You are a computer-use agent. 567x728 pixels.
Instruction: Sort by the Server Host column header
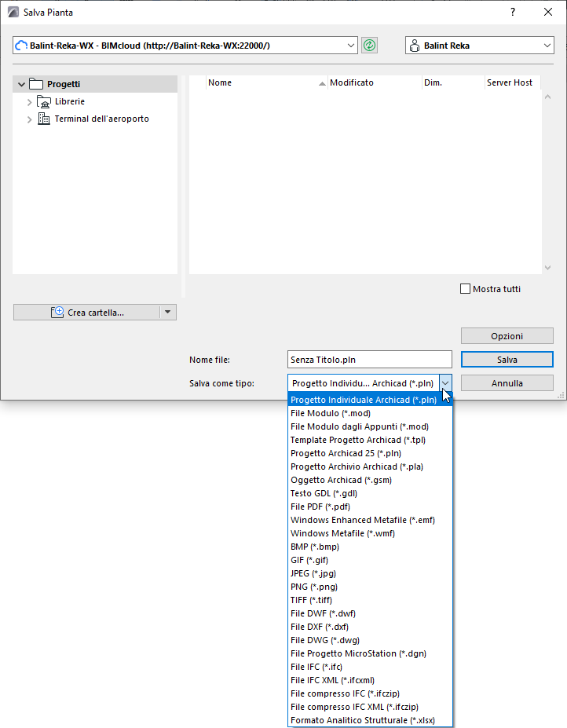(x=513, y=82)
